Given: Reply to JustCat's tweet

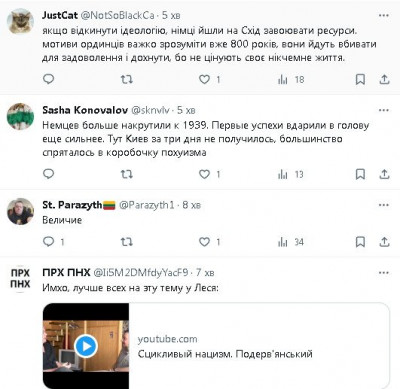Looking at the screenshot, I should 49,79.
